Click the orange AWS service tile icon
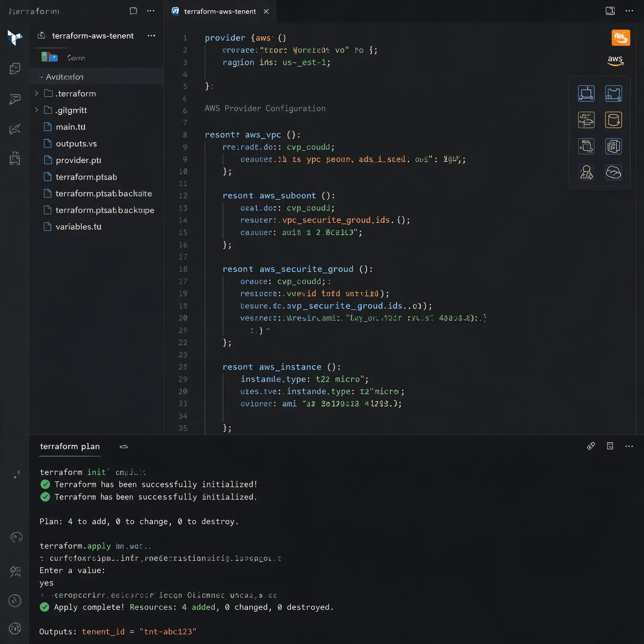Viewport: 644px width, 644px height. click(621, 37)
